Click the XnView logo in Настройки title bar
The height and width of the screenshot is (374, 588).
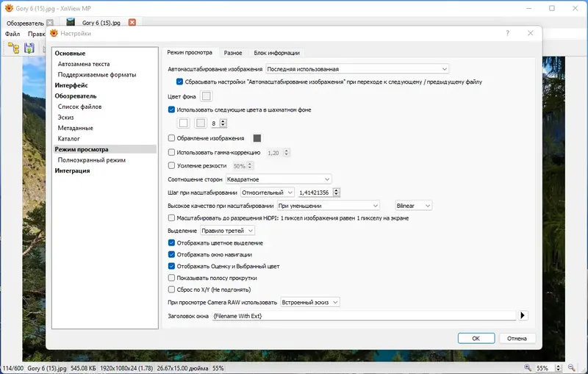(x=54, y=33)
